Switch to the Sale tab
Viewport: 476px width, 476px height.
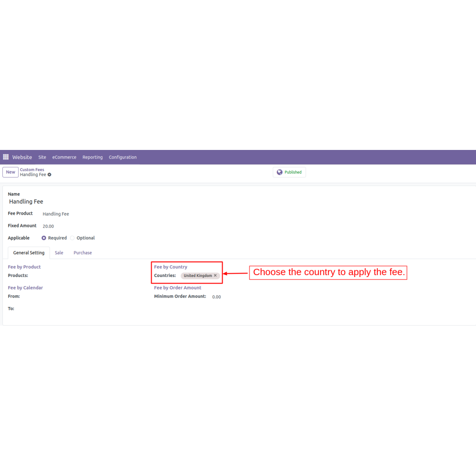59,253
